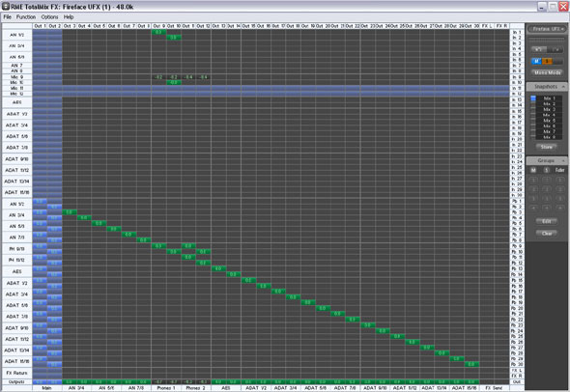Toggle the blue M mute button in view options
This screenshot has width=570, height=392.
pos(536,62)
